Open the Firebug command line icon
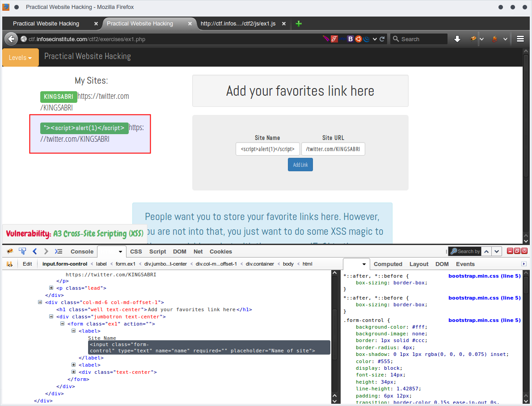 pos(59,251)
